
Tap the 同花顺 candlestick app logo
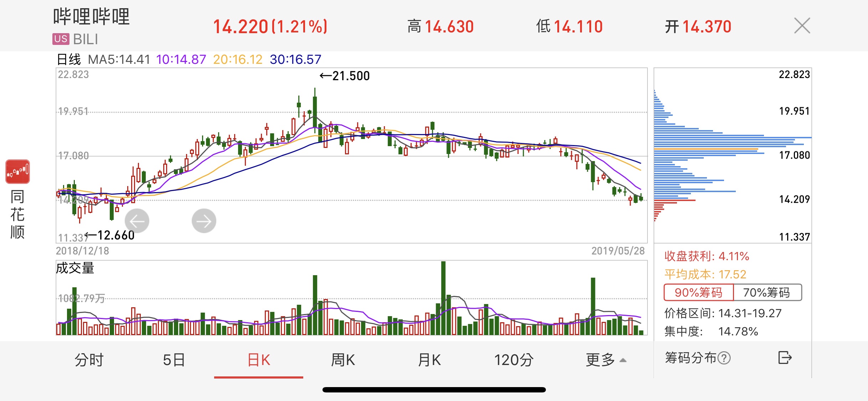(x=17, y=172)
